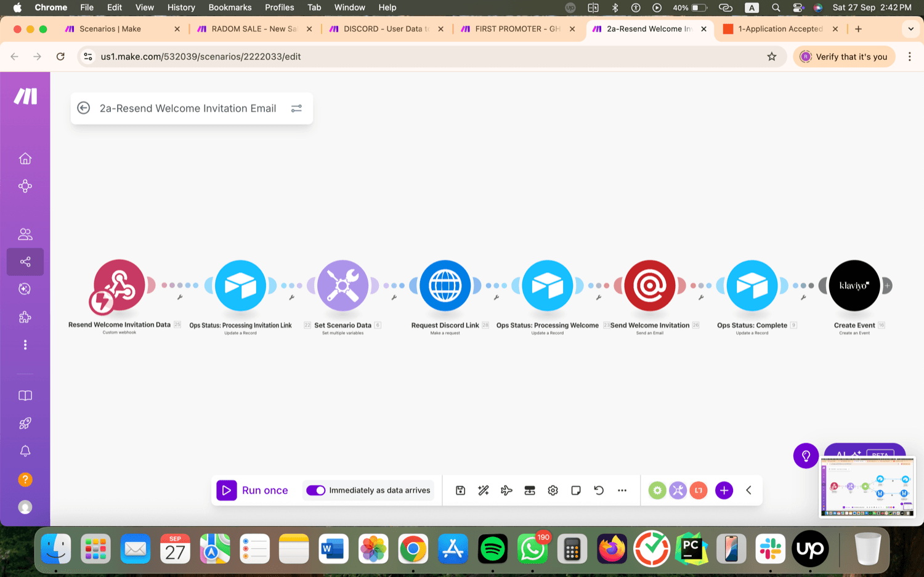Open the Klaviyo Create Event module

point(854,286)
